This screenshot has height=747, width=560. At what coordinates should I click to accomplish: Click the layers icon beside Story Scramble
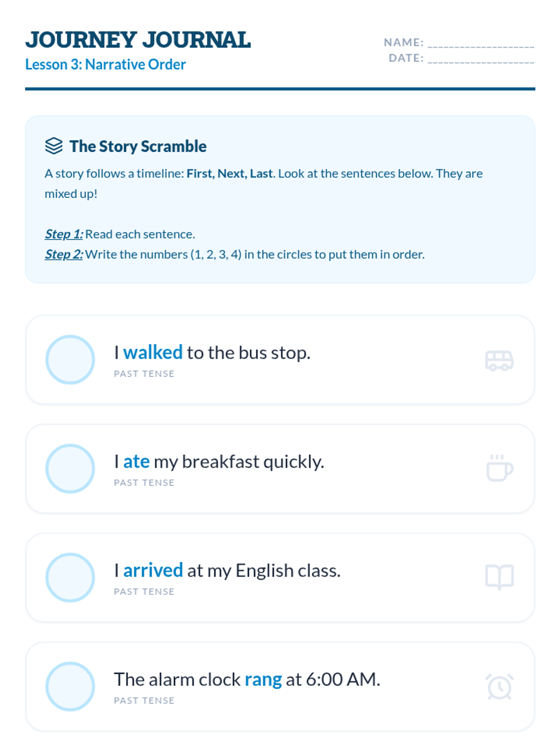pyautogui.click(x=54, y=146)
